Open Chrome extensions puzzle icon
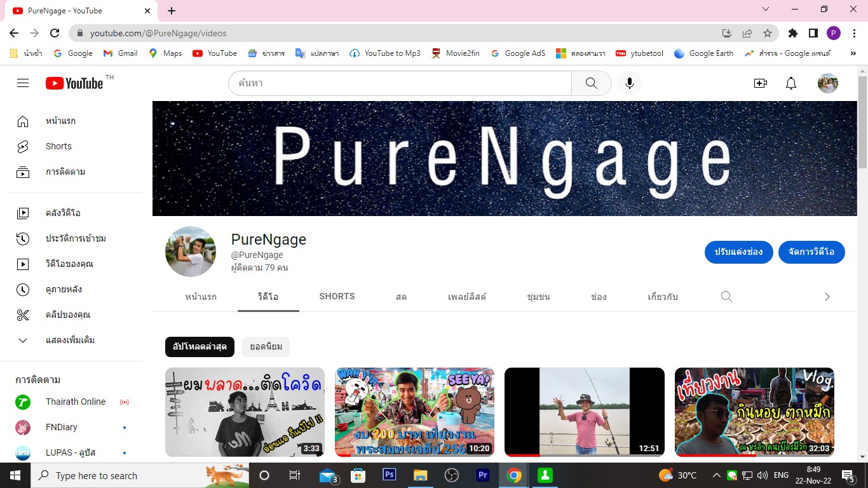868x488 pixels. [793, 33]
